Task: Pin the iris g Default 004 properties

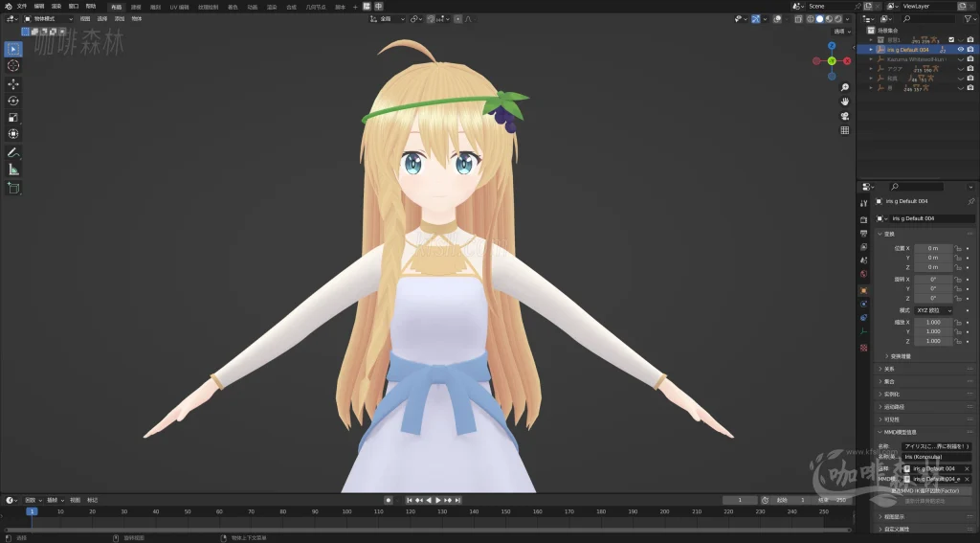Action: pyautogui.click(x=970, y=201)
